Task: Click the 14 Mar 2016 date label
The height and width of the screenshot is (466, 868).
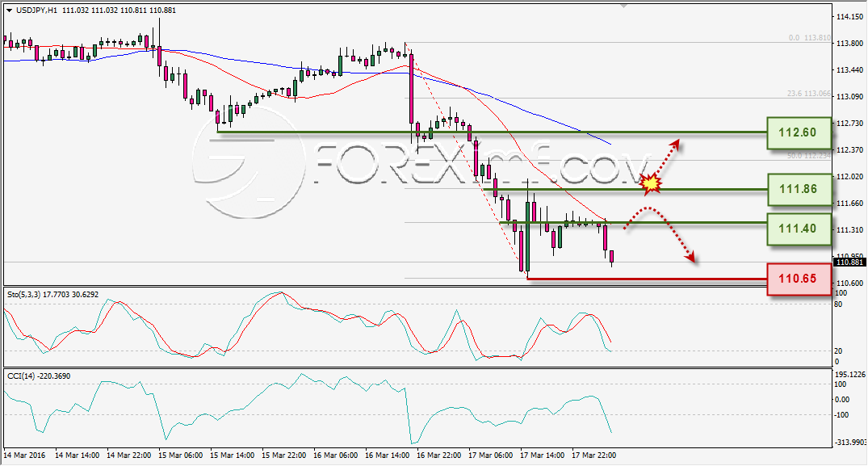Action: coord(24,455)
